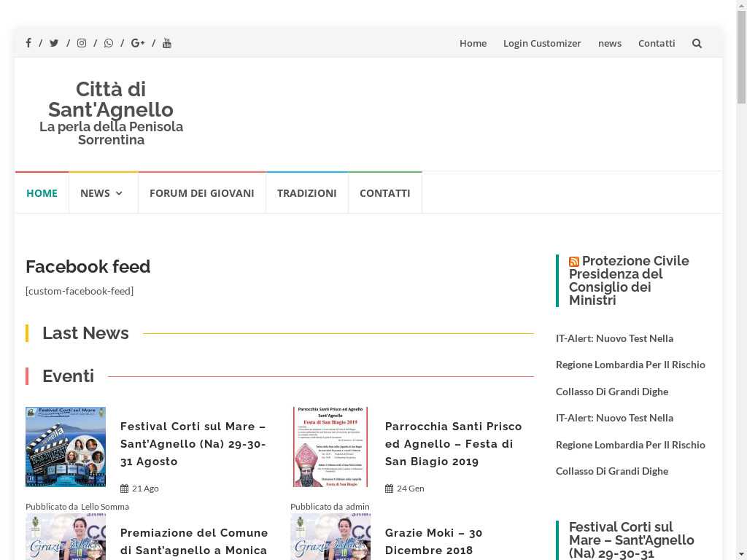
Task: Open the YouTube social icon
Action: coord(167,43)
